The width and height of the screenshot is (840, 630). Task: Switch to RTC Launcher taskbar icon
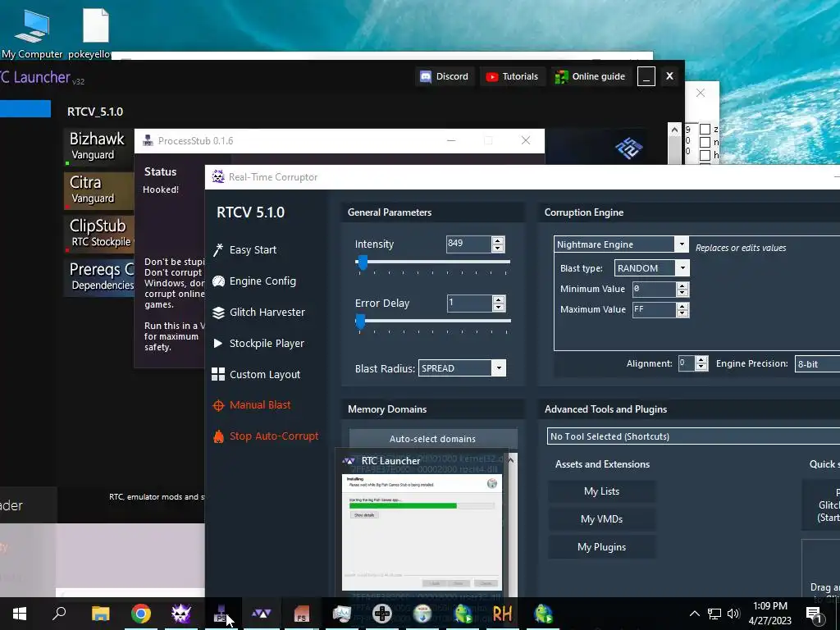click(x=262, y=614)
